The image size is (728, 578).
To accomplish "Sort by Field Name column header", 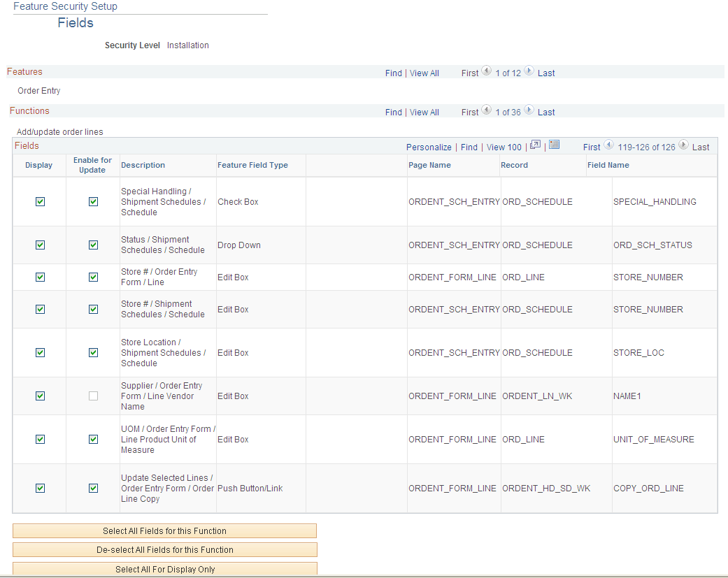I will (608, 165).
